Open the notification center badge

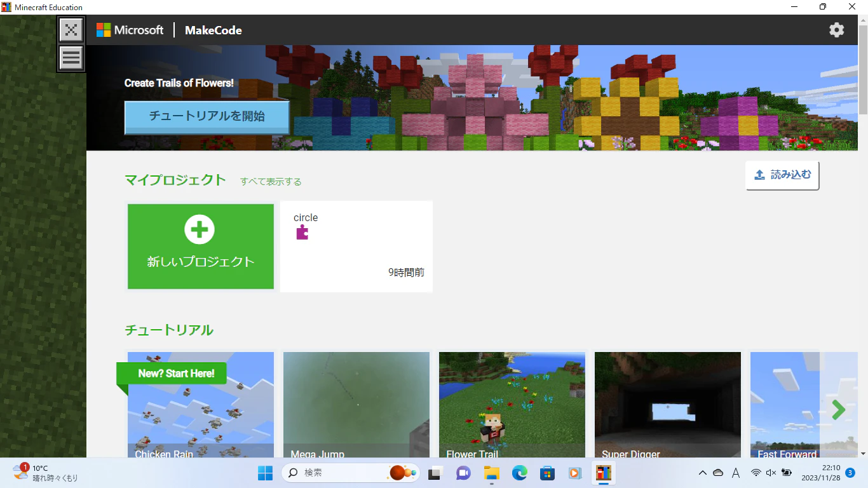850,473
